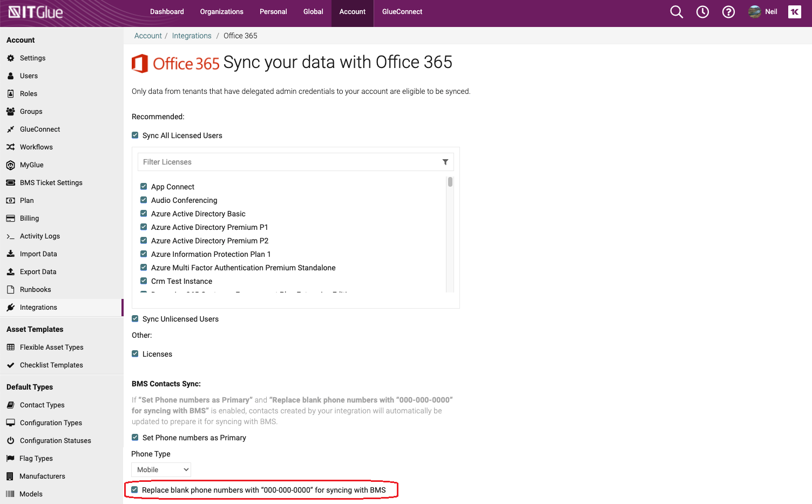812x504 pixels.
Task: Click the Settings gear icon in sidebar
Action: coord(10,58)
